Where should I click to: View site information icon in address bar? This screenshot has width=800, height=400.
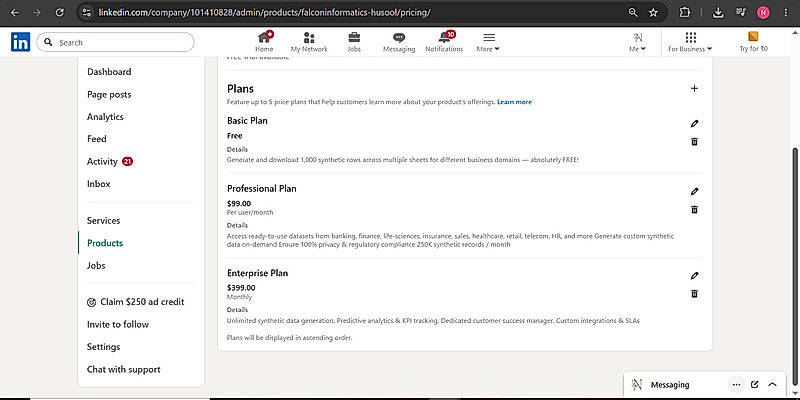coord(86,13)
